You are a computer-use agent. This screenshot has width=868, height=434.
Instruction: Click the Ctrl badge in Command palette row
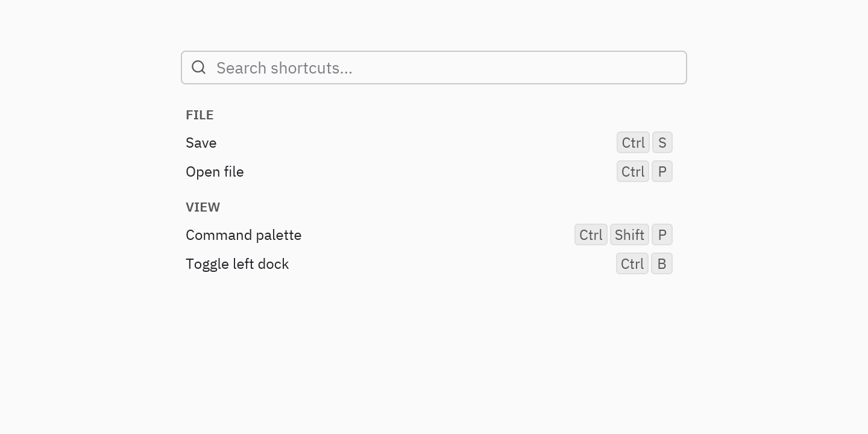click(591, 235)
